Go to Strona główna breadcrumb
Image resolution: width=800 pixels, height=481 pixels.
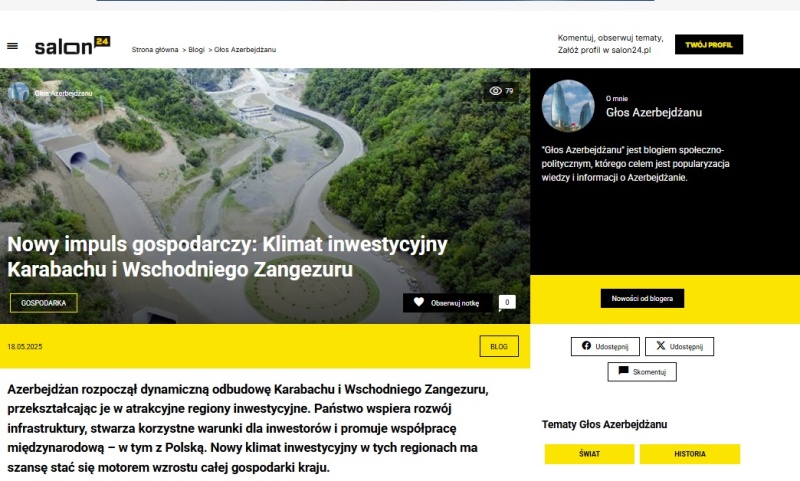point(155,49)
